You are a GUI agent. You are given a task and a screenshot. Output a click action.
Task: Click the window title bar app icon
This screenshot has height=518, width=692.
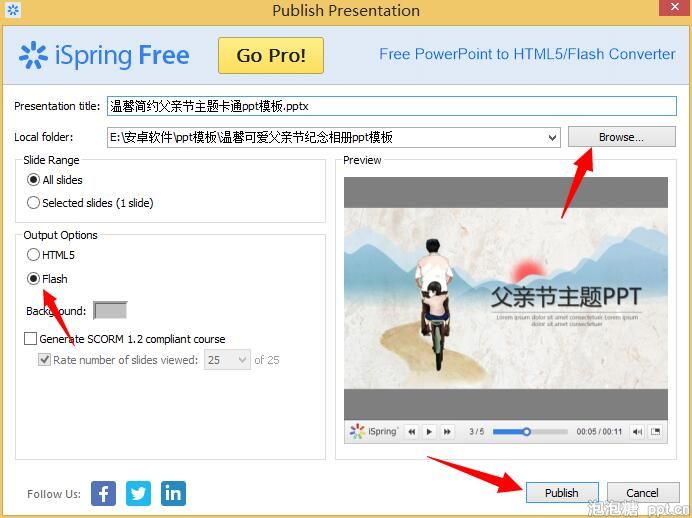pyautogui.click(x=13, y=10)
